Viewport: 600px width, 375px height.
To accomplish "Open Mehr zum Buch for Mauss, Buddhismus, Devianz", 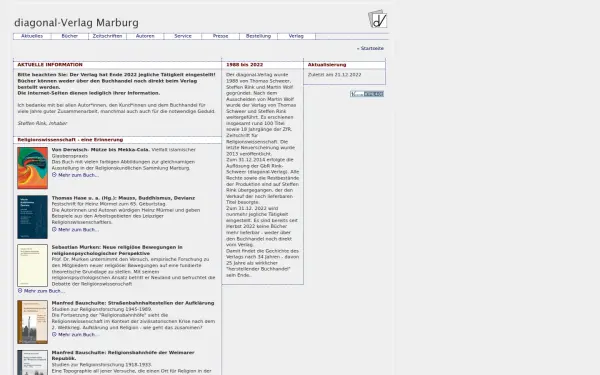I will point(78,230).
